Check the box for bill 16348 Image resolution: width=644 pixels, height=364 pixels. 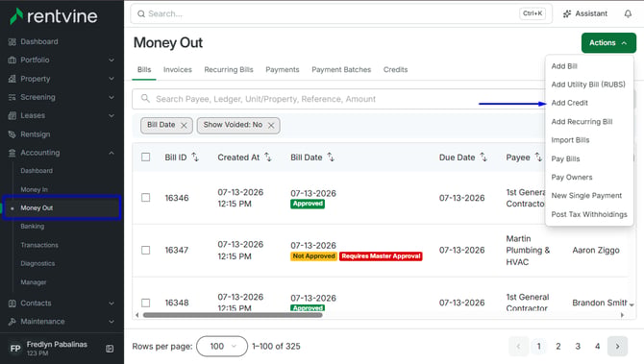[145, 303]
